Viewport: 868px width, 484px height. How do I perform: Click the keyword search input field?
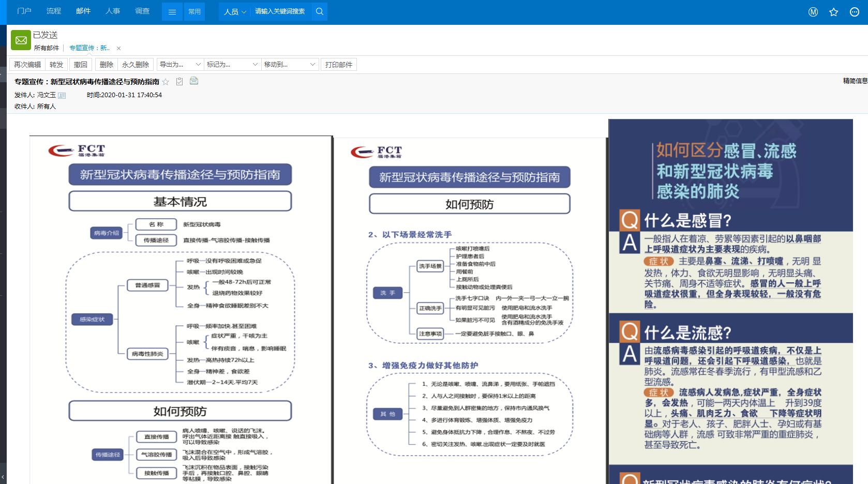pos(280,11)
